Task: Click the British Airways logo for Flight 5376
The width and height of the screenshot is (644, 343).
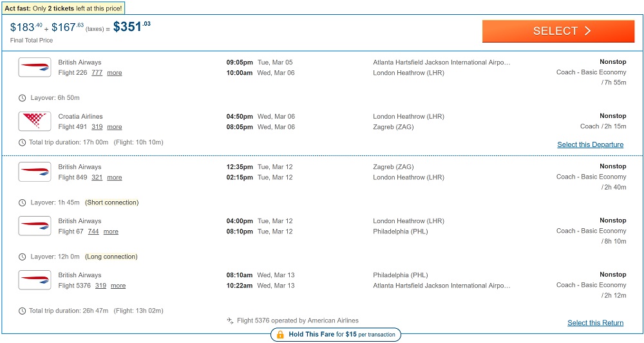Action: pyautogui.click(x=35, y=280)
